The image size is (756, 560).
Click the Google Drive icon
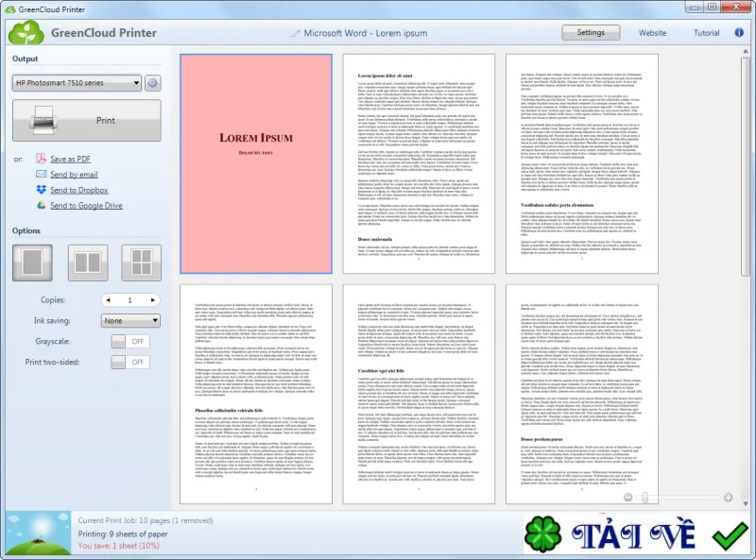click(41, 205)
